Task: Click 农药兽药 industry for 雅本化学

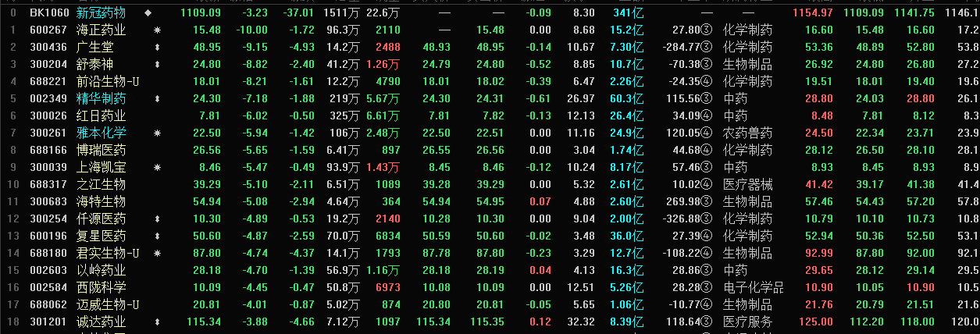Action: 747,133
